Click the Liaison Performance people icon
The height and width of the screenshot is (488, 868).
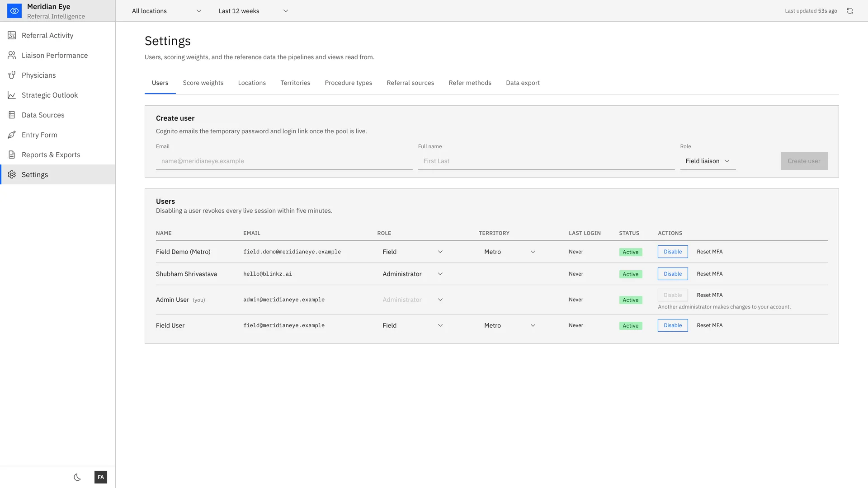point(12,55)
